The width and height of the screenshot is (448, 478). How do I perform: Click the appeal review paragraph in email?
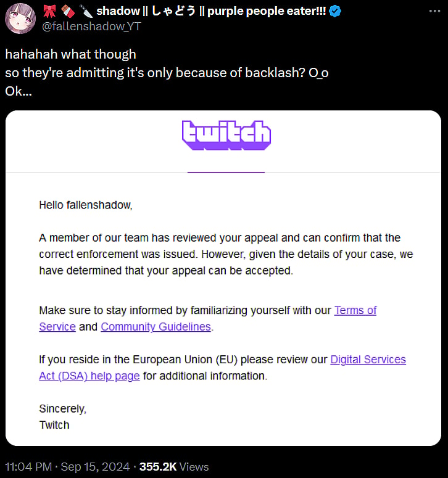(225, 253)
